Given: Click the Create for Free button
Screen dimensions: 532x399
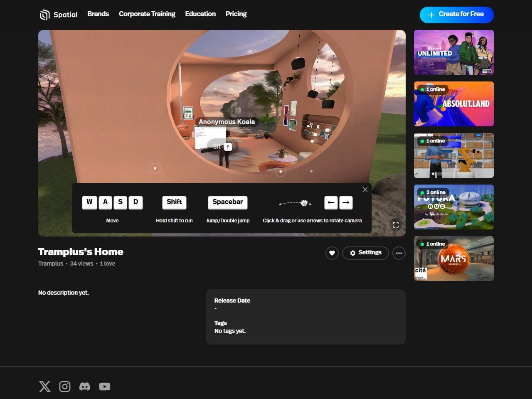Looking at the screenshot, I should click(456, 15).
